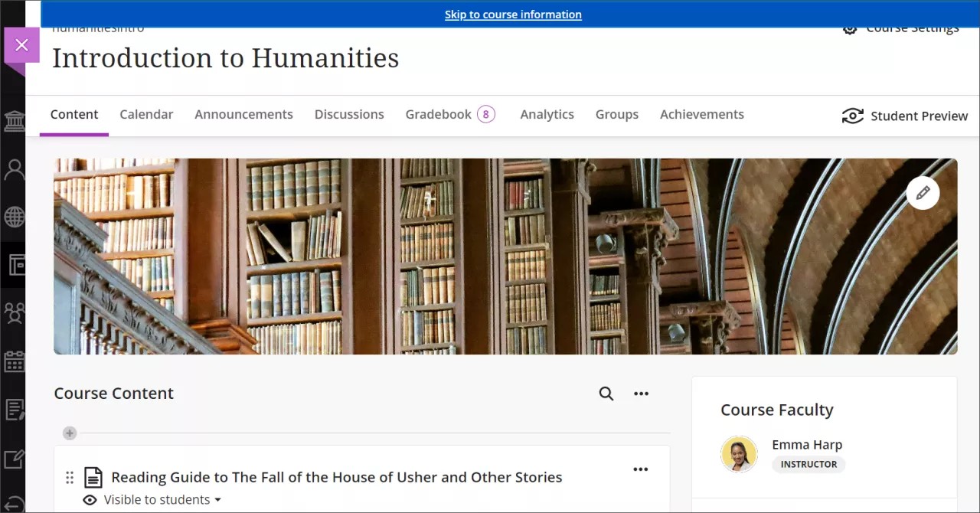Switch to the Gradebook tab

438,113
